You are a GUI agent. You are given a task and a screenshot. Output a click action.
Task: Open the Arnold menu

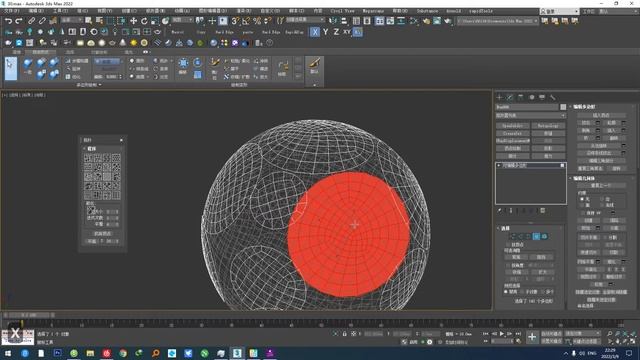pos(453,11)
